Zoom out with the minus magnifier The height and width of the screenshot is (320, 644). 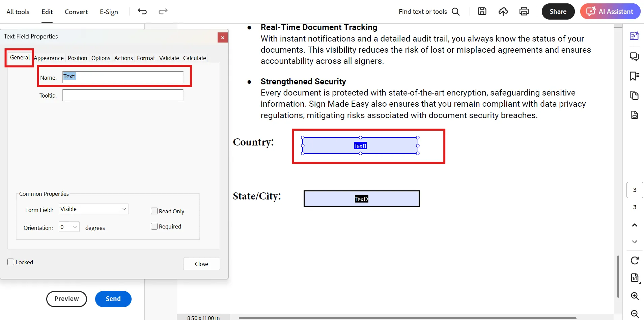point(635,314)
